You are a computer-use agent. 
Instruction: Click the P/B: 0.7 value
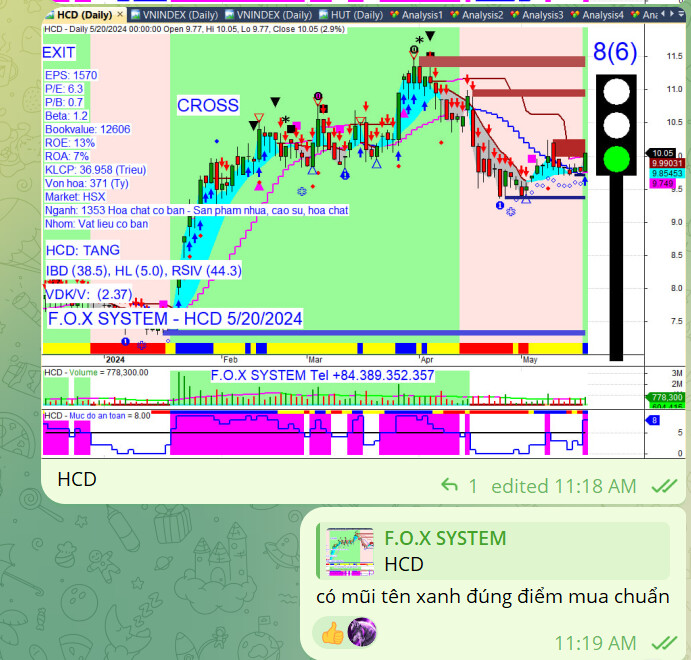coord(64,102)
